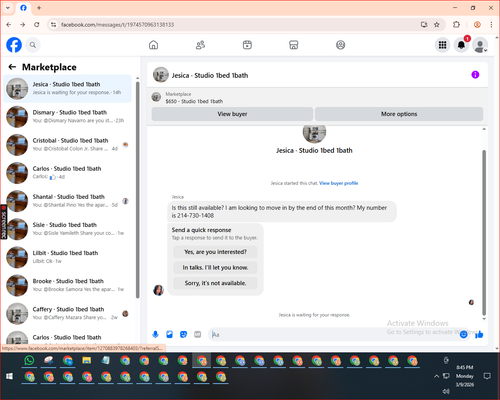Reload the page in Chrome
Screen dimensions: 500x400
click(37, 25)
